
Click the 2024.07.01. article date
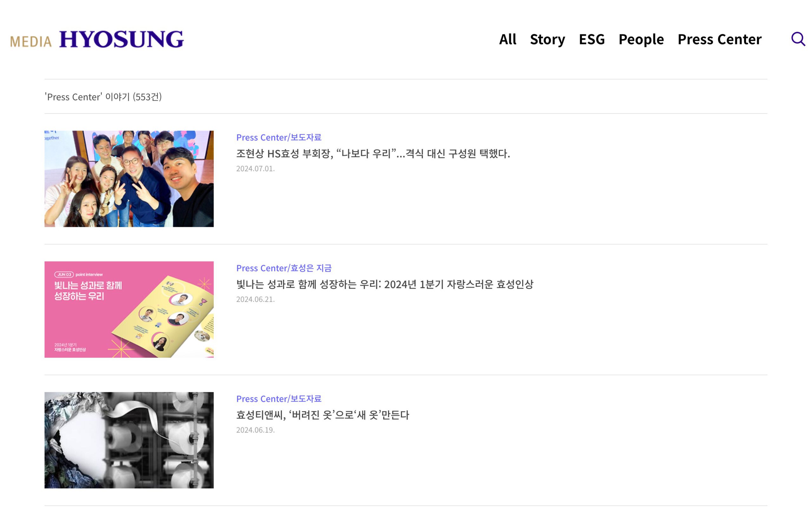point(255,169)
